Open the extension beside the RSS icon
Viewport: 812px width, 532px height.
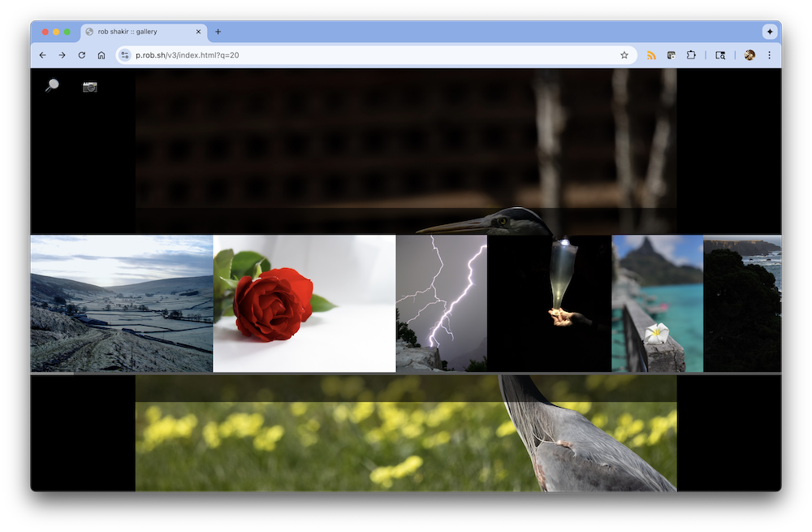pos(672,55)
